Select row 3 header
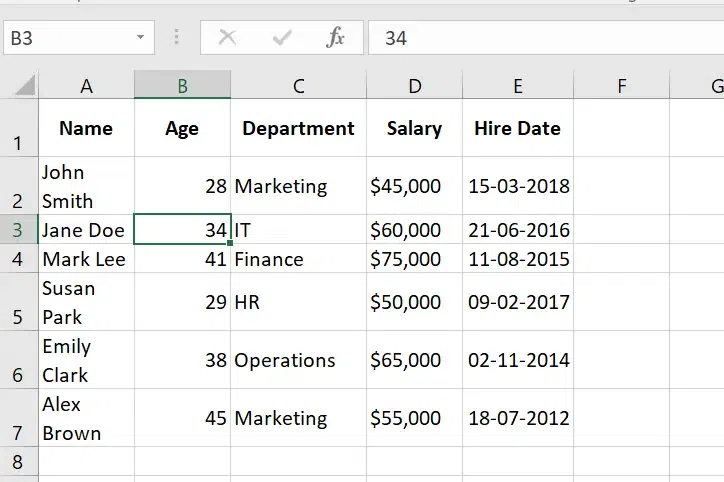Image resolution: width=724 pixels, height=482 pixels. (19, 229)
